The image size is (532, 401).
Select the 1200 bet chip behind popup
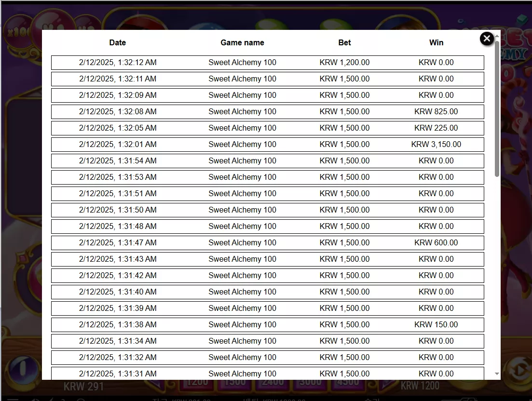[197, 383]
